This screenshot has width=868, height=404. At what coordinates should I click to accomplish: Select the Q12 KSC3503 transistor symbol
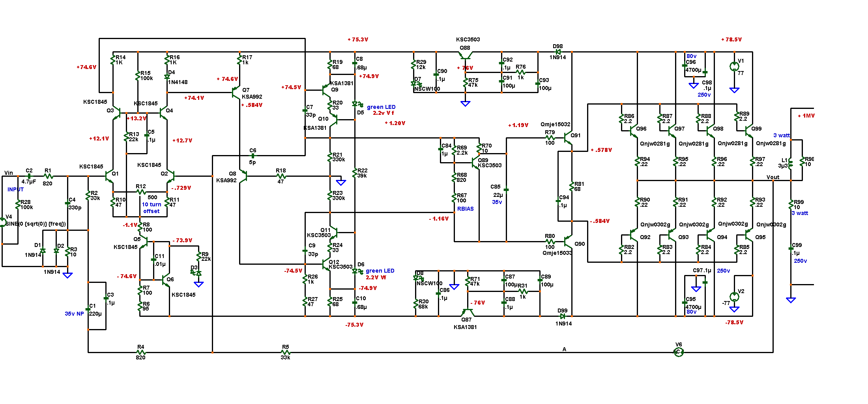pyautogui.click(x=326, y=264)
